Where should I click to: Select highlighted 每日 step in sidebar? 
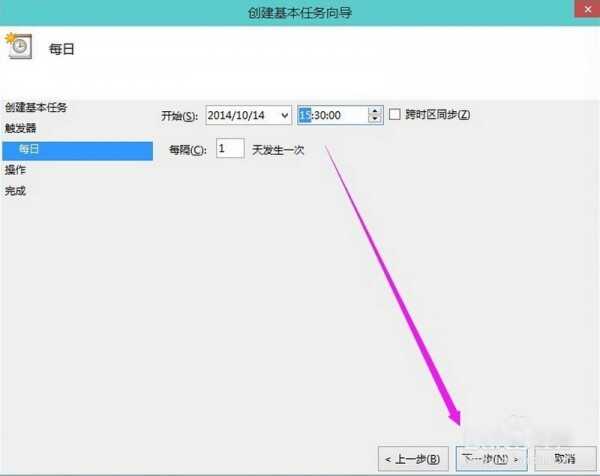click(x=30, y=149)
